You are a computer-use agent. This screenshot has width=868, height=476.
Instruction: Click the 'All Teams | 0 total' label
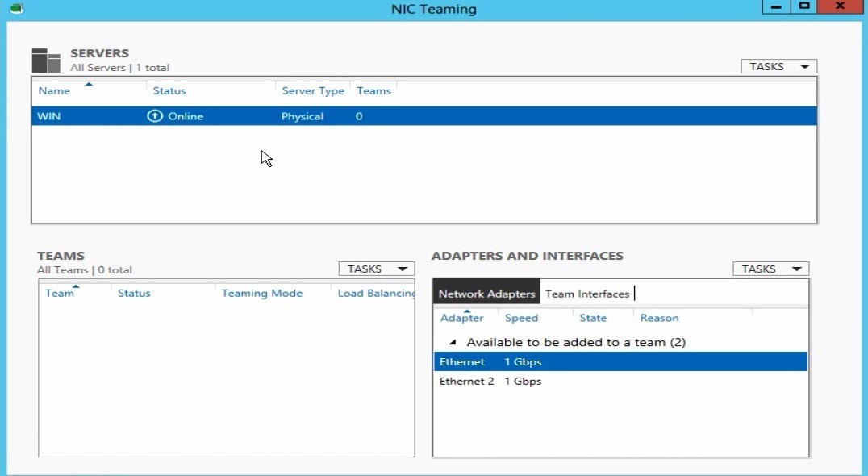pyautogui.click(x=85, y=270)
